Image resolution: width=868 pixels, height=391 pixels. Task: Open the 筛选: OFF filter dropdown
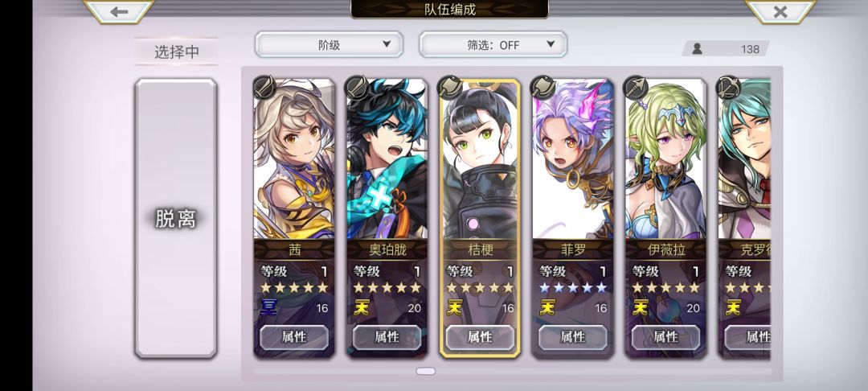click(493, 45)
